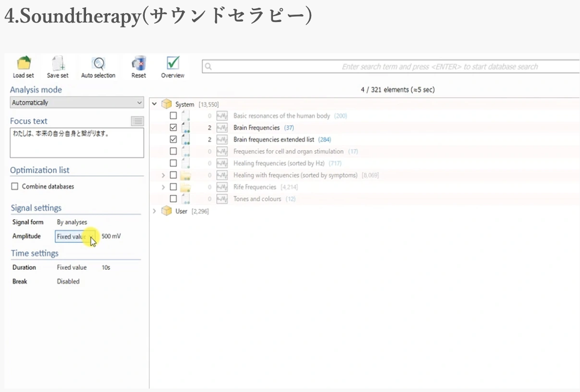Click the Duration Fixed value setting
Image resolution: width=580 pixels, height=392 pixels.
pyautogui.click(x=71, y=267)
